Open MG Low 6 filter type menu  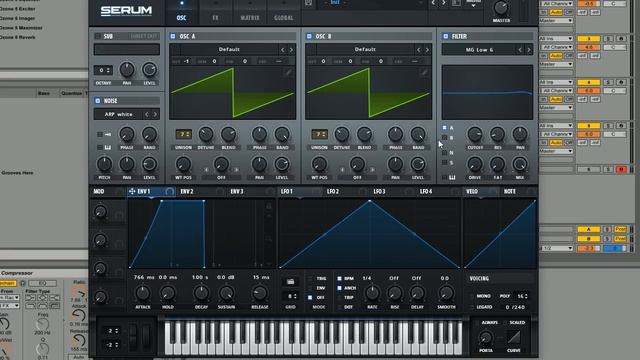click(479, 50)
